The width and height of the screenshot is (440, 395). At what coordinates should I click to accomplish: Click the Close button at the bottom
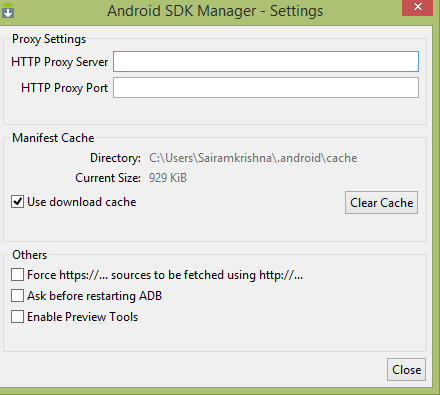(x=406, y=370)
